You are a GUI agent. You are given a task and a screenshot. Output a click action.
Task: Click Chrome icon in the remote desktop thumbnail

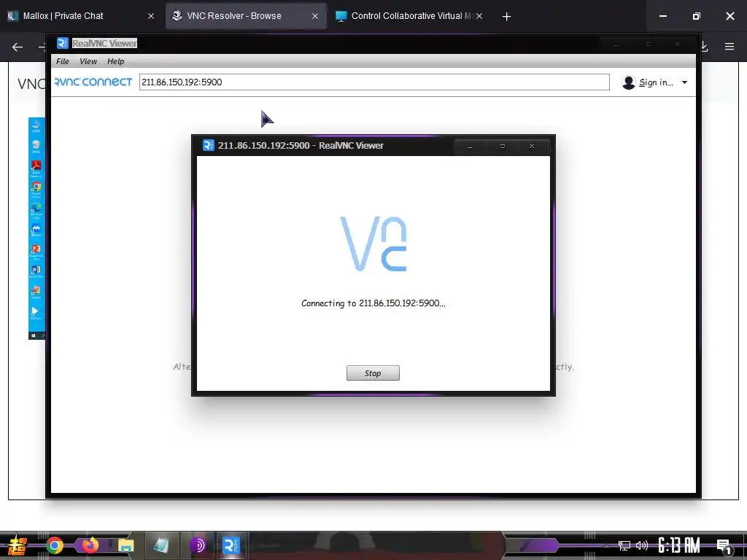click(x=36, y=187)
